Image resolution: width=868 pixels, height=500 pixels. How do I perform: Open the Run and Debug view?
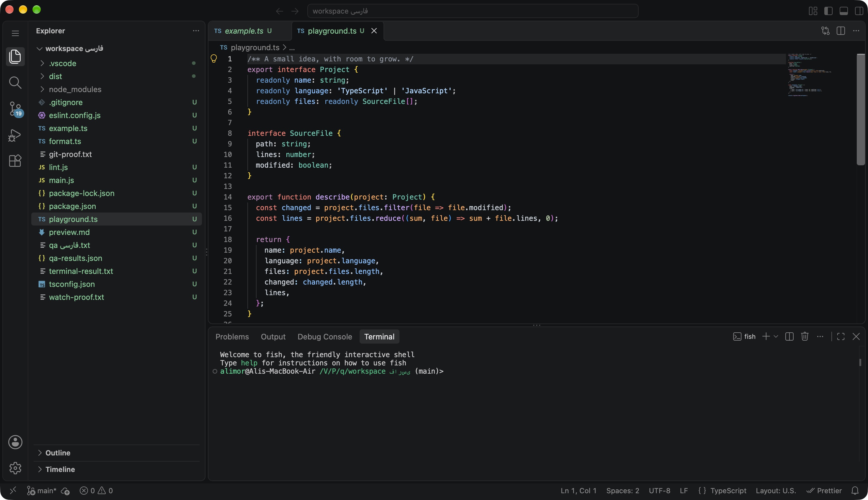point(15,135)
